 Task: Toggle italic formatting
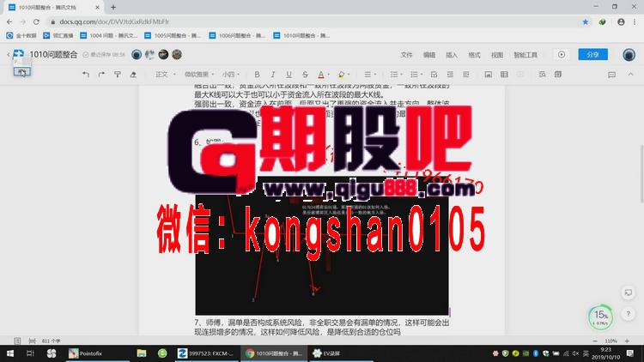point(273,75)
